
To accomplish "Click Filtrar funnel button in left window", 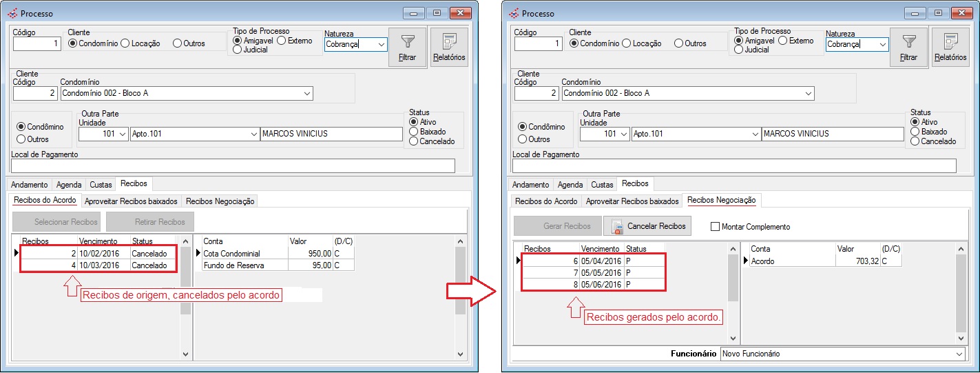I will (x=407, y=47).
